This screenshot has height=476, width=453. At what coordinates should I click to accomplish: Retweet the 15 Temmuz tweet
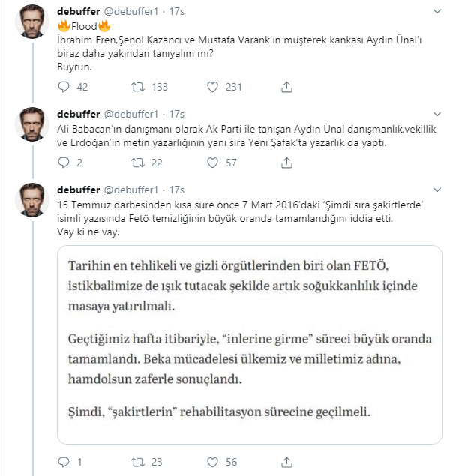[137, 462]
